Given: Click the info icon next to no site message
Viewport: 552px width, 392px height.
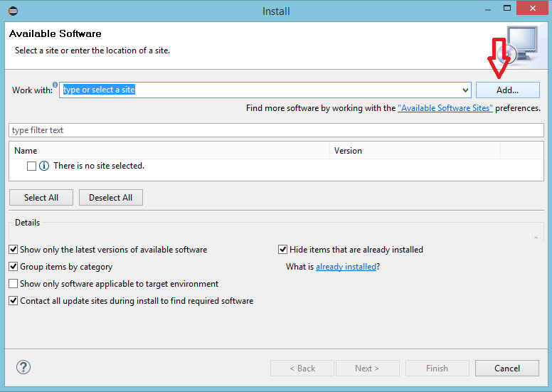Looking at the screenshot, I should 44,166.
